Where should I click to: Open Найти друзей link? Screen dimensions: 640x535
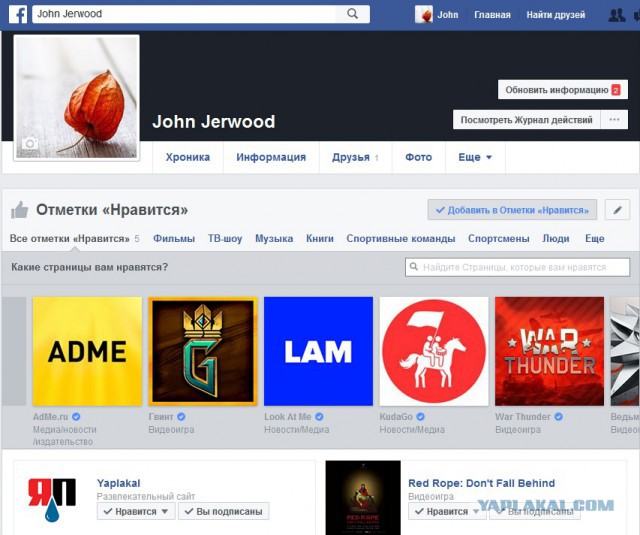(x=556, y=15)
